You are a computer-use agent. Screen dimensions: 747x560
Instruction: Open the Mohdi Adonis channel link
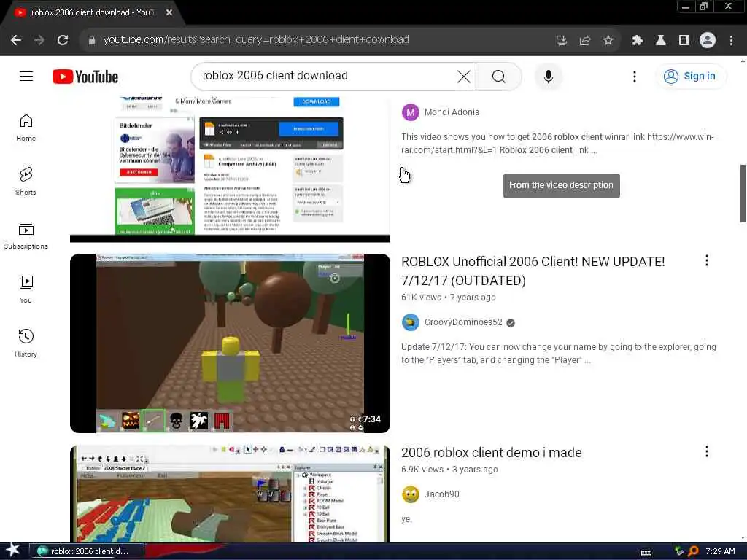tap(452, 112)
